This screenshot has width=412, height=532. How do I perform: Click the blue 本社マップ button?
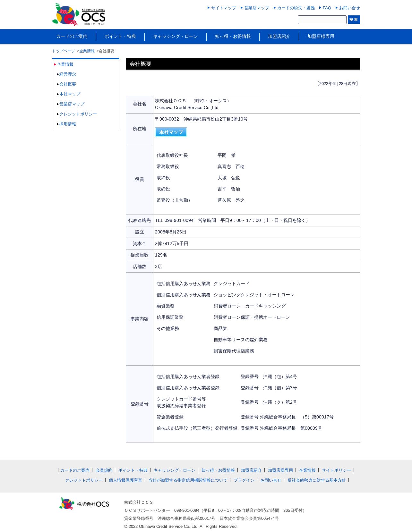(171, 132)
